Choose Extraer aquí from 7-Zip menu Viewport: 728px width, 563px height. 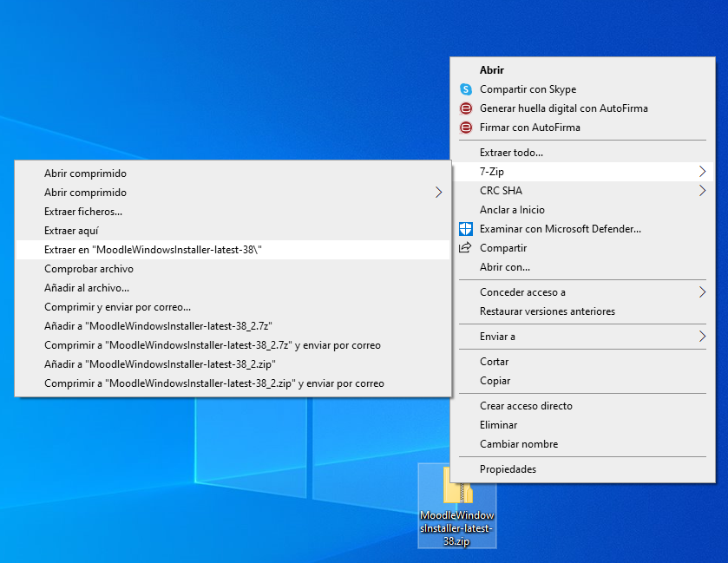point(71,231)
